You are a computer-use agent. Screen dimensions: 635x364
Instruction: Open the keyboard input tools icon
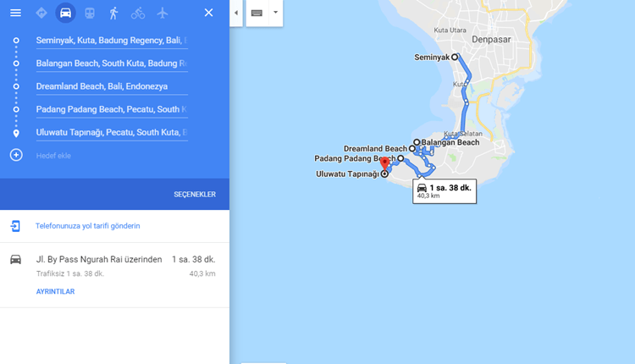tap(257, 13)
